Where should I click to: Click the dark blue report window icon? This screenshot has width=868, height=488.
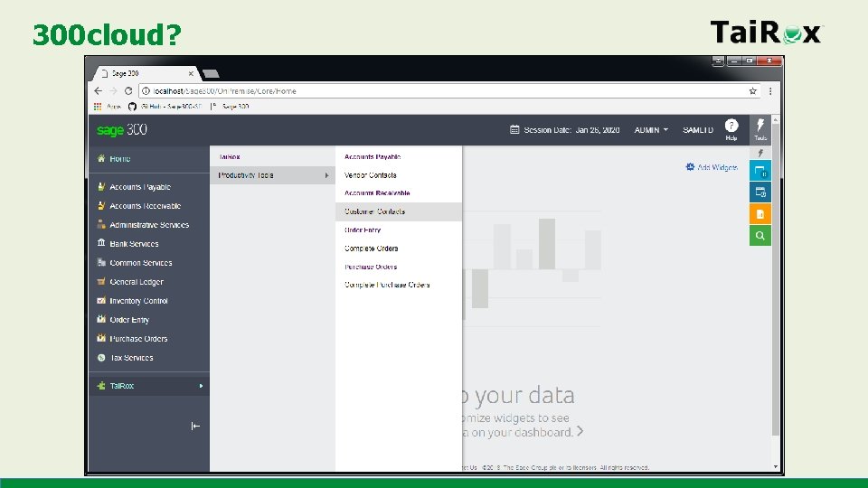(x=760, y=192)
